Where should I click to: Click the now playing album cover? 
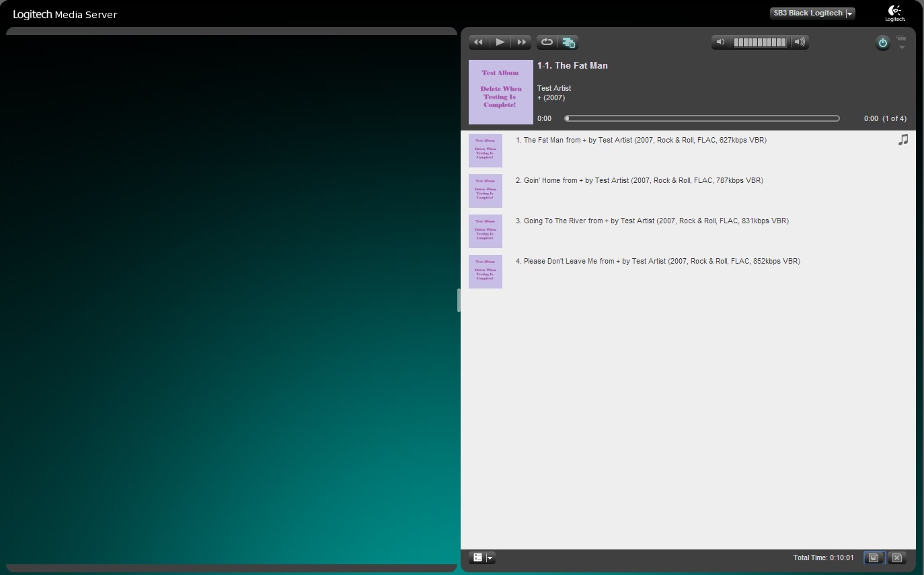(x=501, y=92)
